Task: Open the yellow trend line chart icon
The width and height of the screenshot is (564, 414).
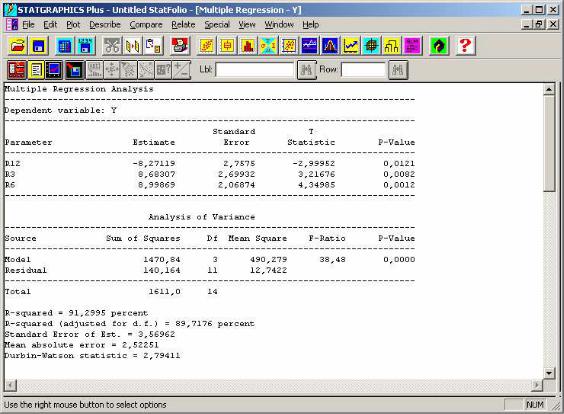Action: coord(351,46)
